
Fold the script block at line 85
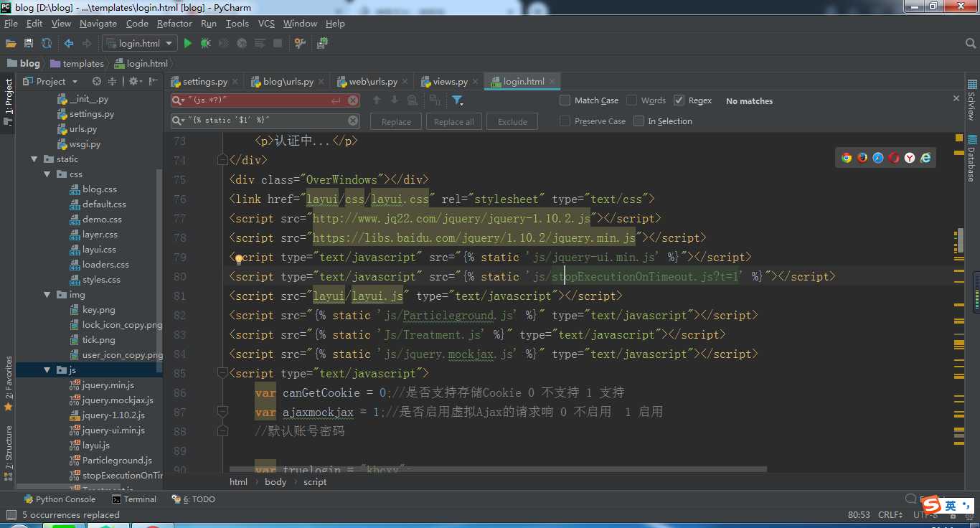223,373
